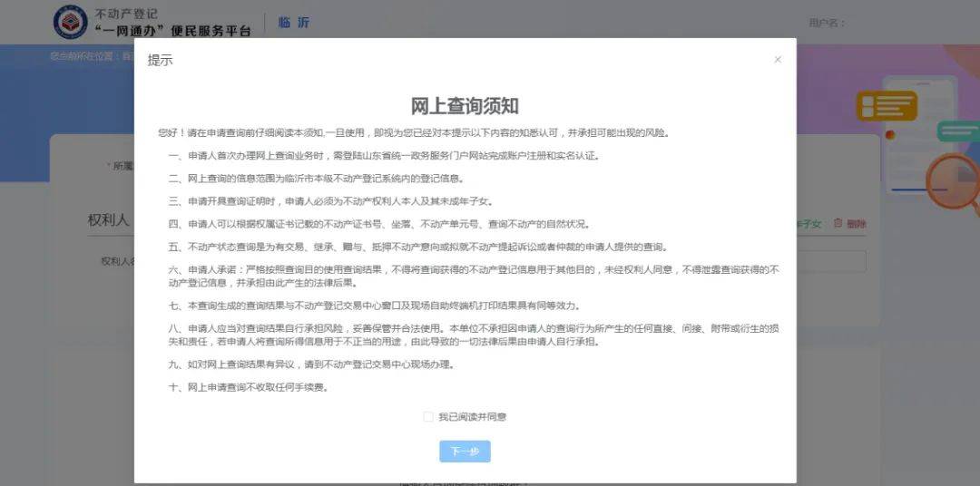Click the 提示 dialog title
Screen dimensions: 980x486
[x=160, y=61]
